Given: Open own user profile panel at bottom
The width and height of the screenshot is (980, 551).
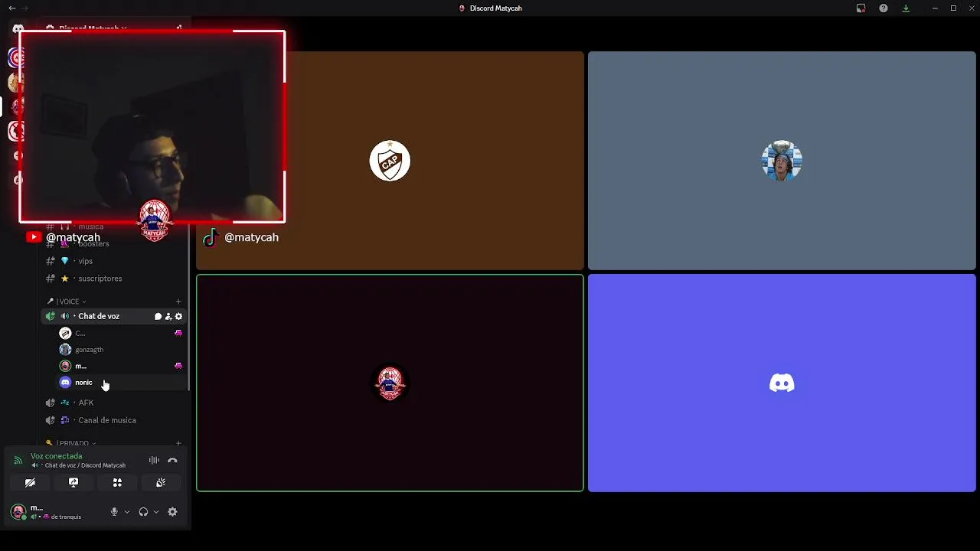Looking at the screenshot, I should [56, 512].
